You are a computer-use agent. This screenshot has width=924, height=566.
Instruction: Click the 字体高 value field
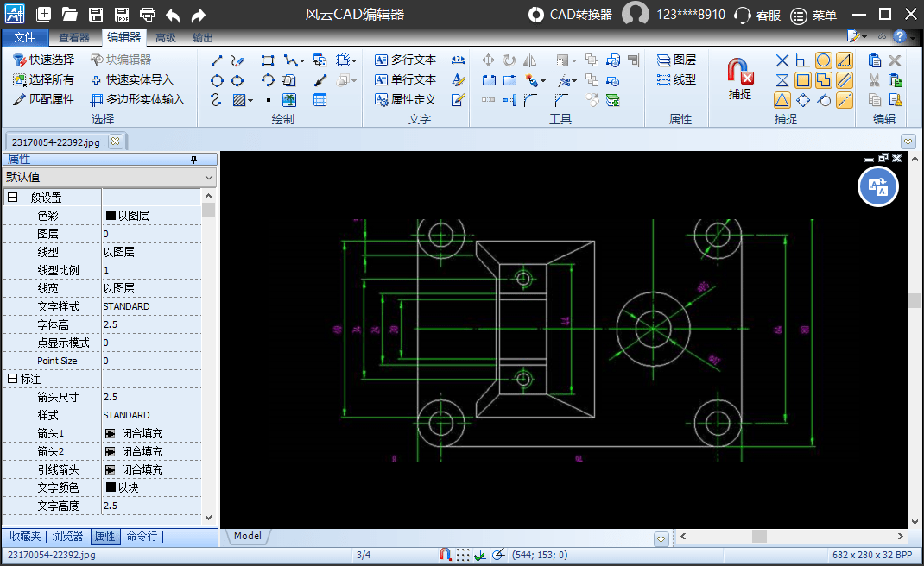(151, 324)
